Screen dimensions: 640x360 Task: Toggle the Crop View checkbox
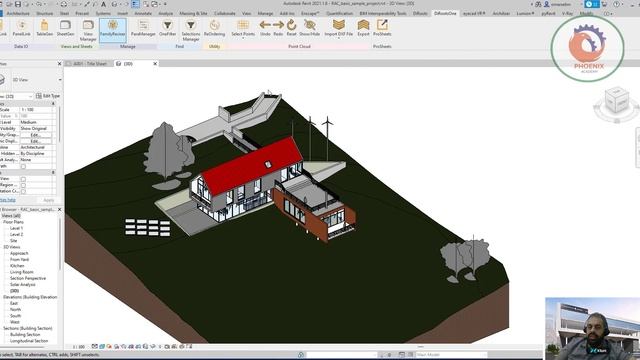[x=23, y=179]
